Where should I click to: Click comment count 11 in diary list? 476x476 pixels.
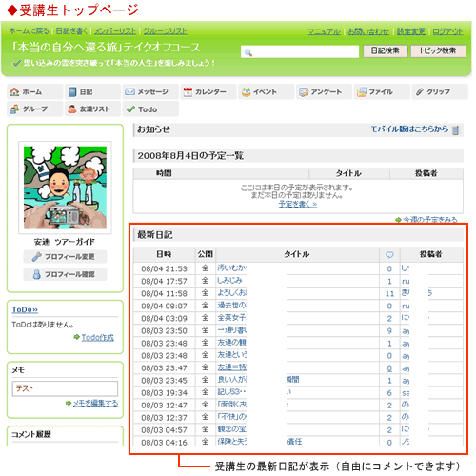[389, 294]
